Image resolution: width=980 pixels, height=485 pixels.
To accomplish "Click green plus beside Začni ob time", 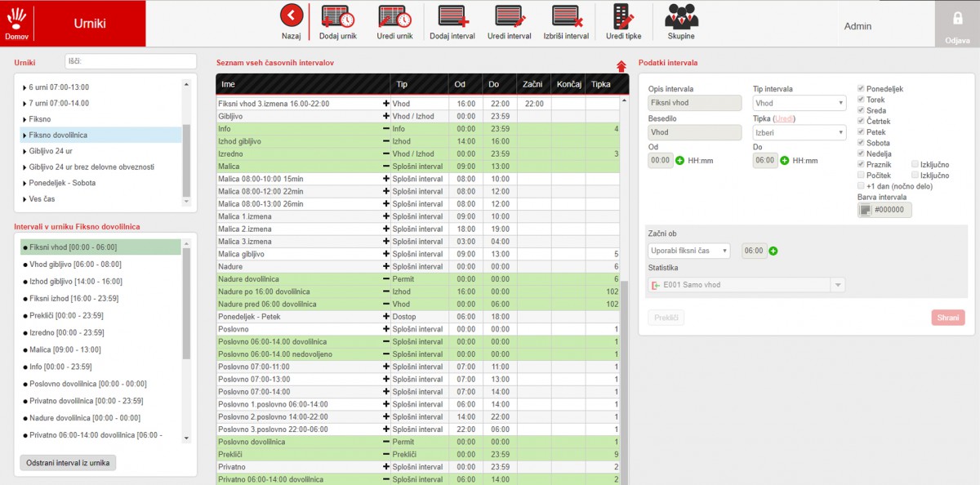I will [773, 251].
